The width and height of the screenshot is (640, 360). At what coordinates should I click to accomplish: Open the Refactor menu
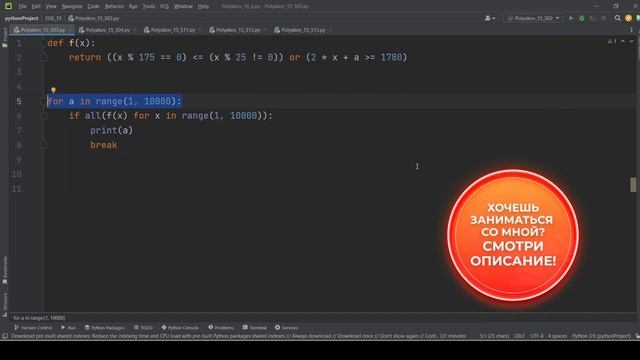pos(114,6)
